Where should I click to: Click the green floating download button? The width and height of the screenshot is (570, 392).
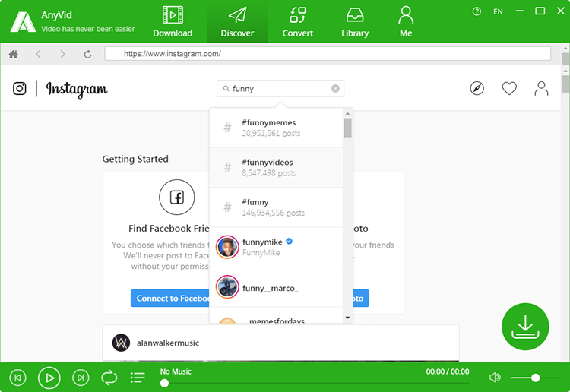click(525, 327)
